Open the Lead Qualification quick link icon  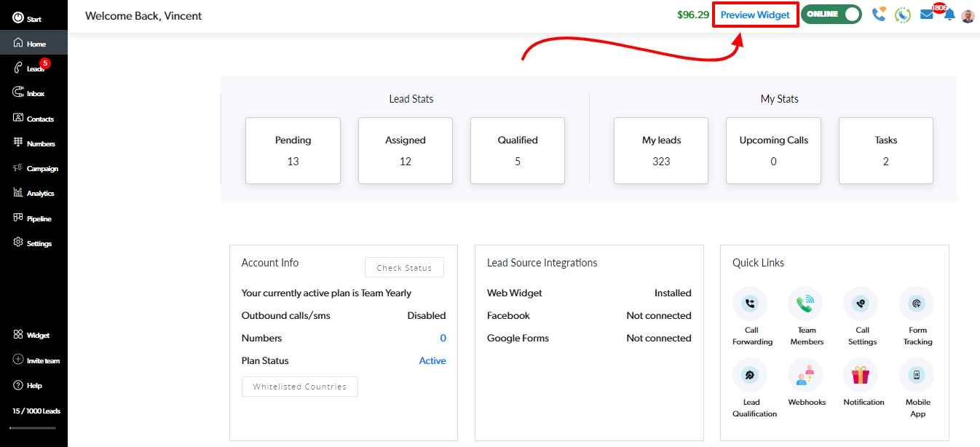click(x=749, y=376)
